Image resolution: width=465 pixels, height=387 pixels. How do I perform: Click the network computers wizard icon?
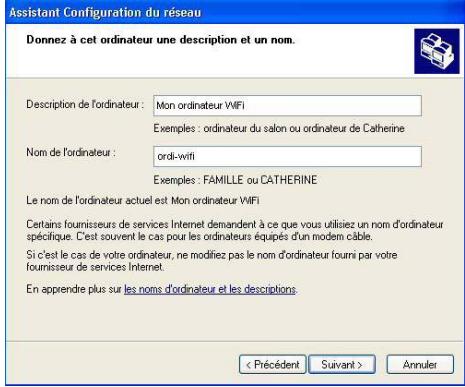[x=437, y=51]
